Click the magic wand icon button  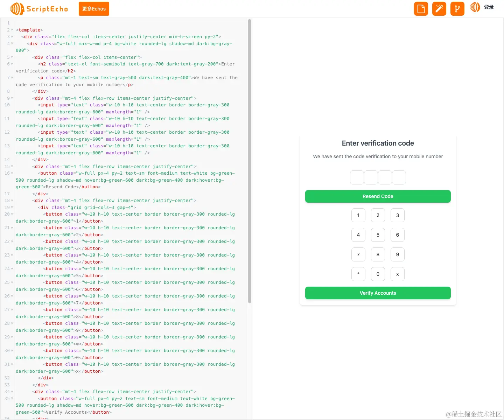tap(439, 9)
